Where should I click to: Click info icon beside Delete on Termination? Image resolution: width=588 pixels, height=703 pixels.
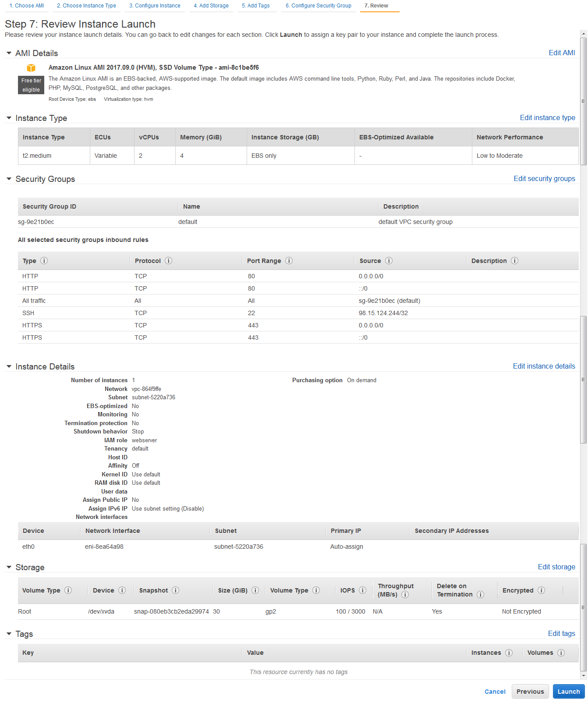(480, 595)
